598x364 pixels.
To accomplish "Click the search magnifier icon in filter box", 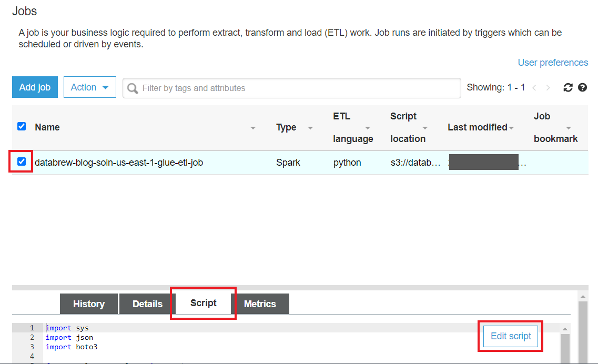I will 133,88.
